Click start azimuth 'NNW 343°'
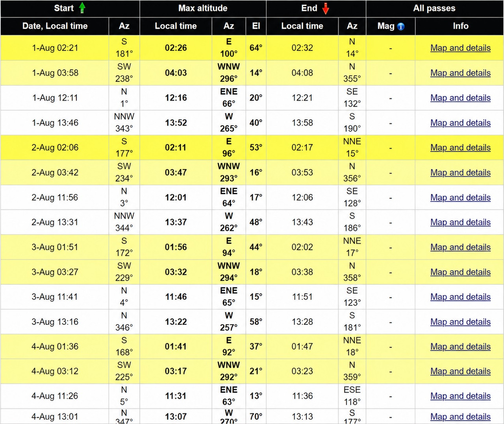This screenshot has height=424, width=504. pos(124,122)
